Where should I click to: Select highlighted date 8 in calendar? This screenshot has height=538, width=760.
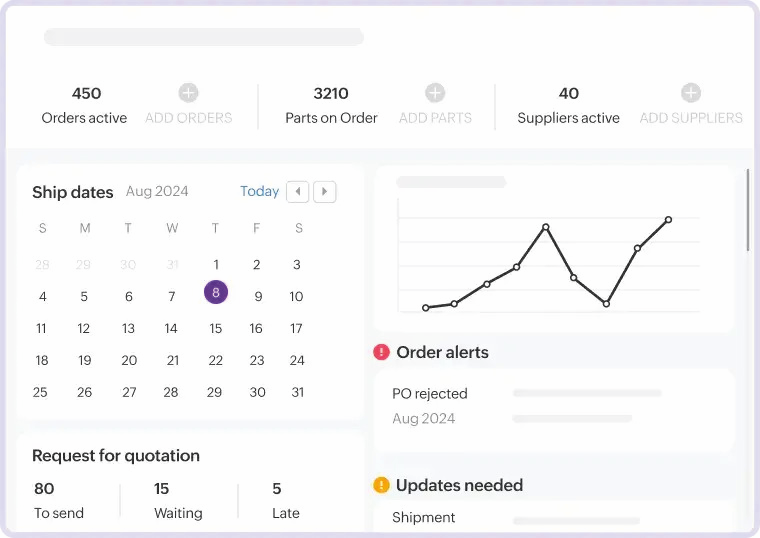[216, 292]
